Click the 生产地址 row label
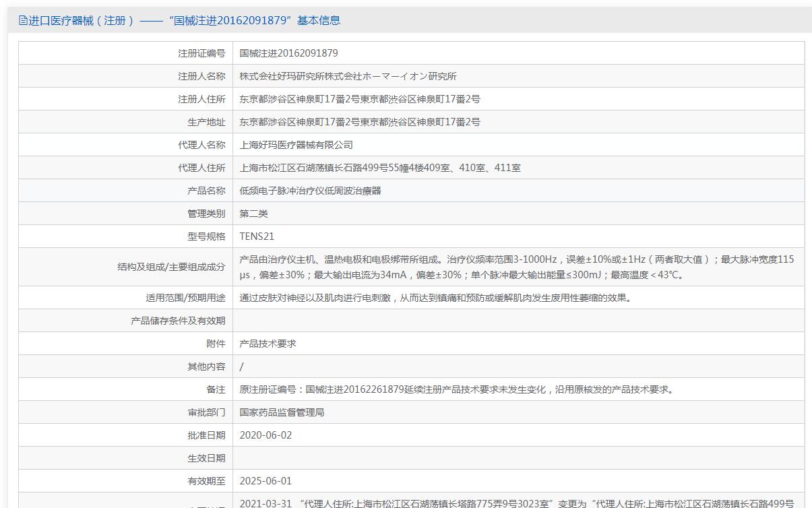The width and height of the screenshot is (812, 508). (206, 122)
